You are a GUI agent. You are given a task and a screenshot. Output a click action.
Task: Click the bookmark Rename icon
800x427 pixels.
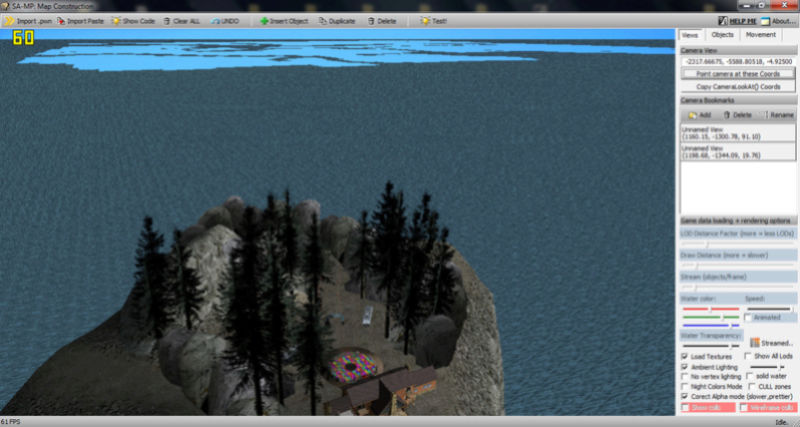click(765, 115)
